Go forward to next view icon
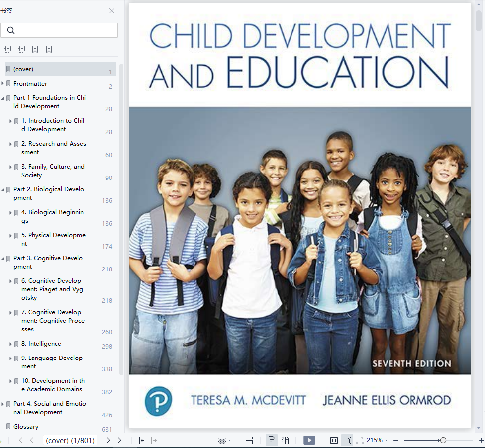 (x=155, y=440)
